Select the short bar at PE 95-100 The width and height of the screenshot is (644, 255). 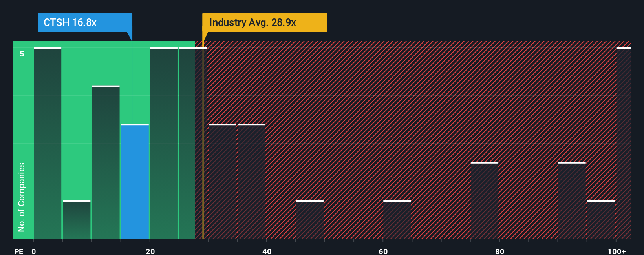[x=601, y=220]
